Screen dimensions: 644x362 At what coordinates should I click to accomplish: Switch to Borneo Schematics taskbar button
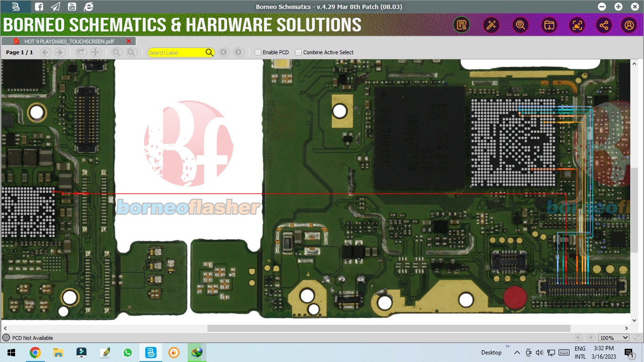(x=151, y=353)
